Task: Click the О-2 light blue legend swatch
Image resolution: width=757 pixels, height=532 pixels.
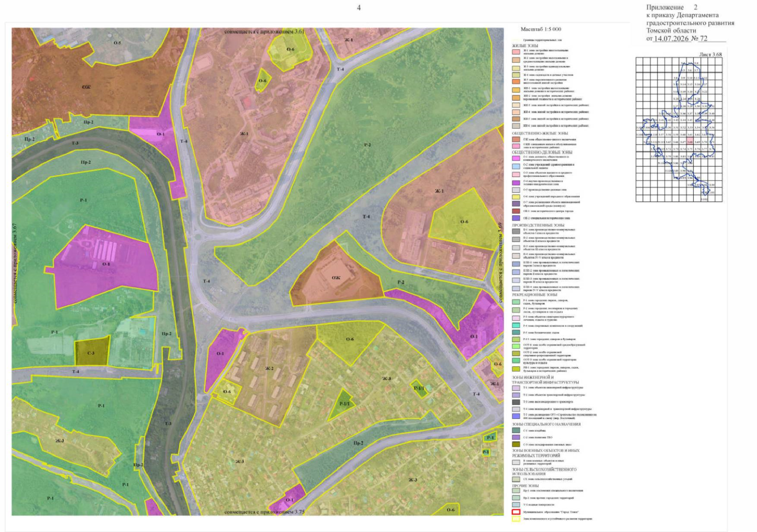Action: [x=516, y=166]
